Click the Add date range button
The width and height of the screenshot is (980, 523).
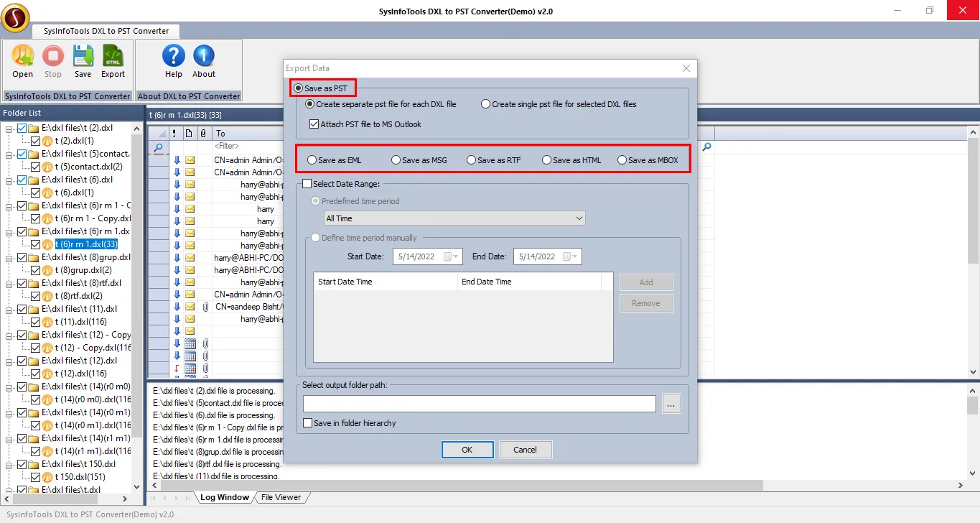tap(646, 282)
